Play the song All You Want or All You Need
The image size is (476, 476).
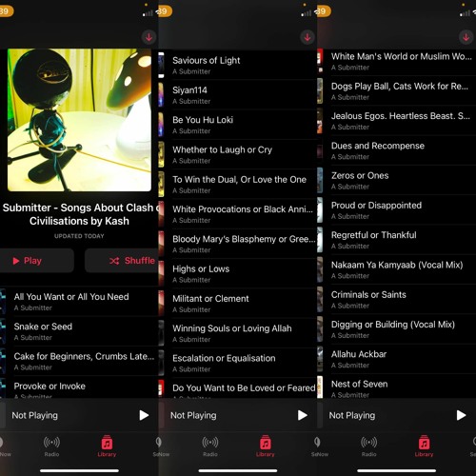[x=79, y=302]
